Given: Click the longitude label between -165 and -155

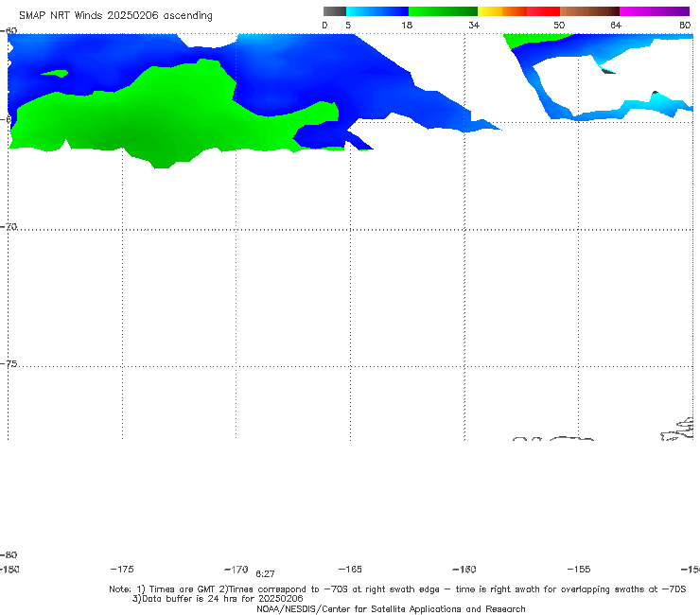Looking at the screenshot, I should [x=464, y=569].
